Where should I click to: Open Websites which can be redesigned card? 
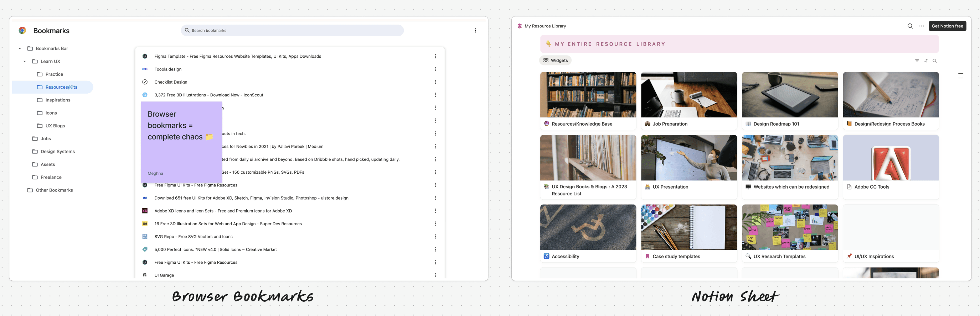click(x=790, y=167)
